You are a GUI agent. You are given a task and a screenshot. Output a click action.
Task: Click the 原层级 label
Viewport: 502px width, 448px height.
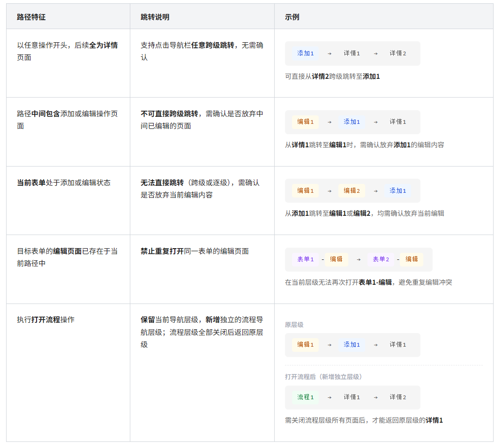tap(294, 325)
